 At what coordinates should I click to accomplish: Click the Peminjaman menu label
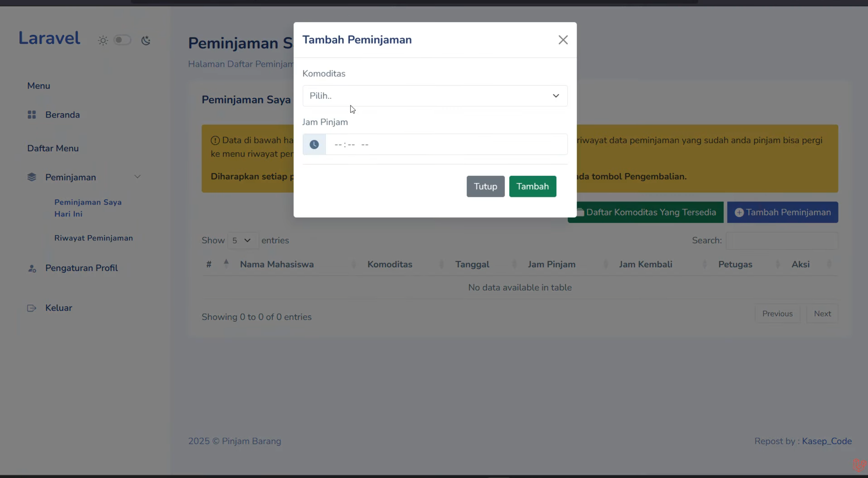(x=71, y=177)
